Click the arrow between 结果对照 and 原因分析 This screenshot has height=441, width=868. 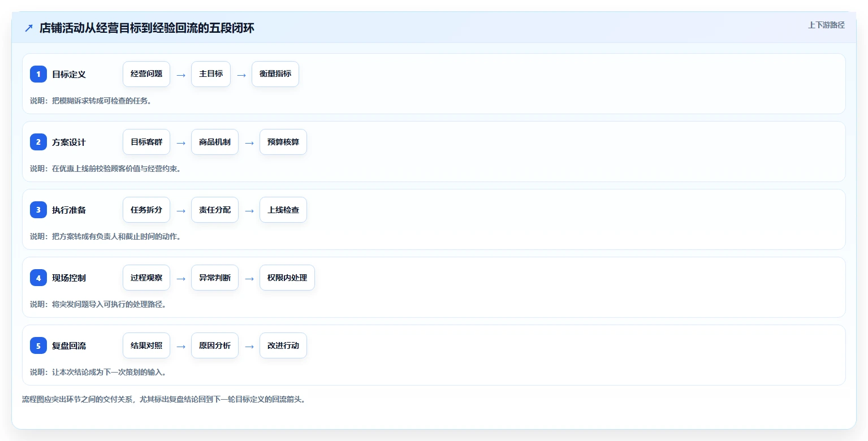[x=181, y=346]
